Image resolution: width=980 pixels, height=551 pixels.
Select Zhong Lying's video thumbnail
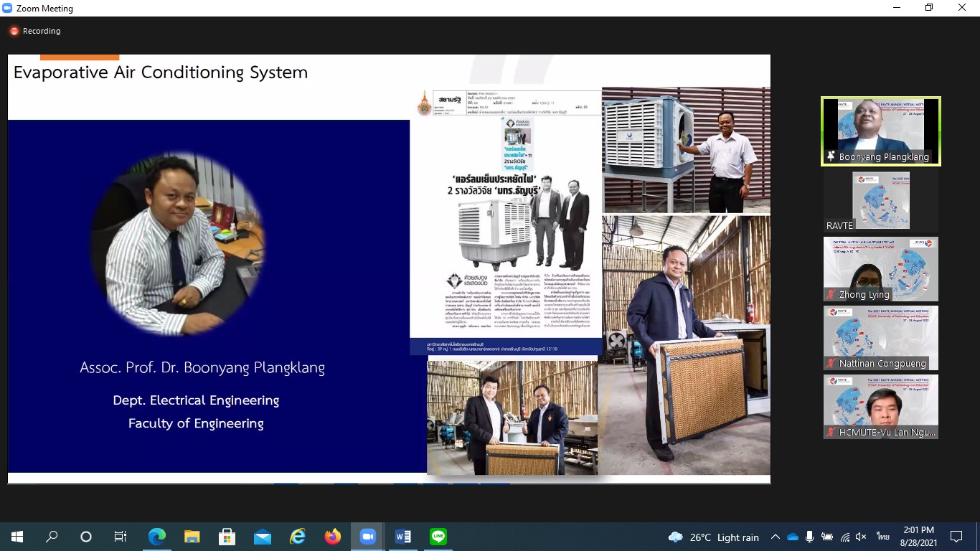[x=881, y=269]
